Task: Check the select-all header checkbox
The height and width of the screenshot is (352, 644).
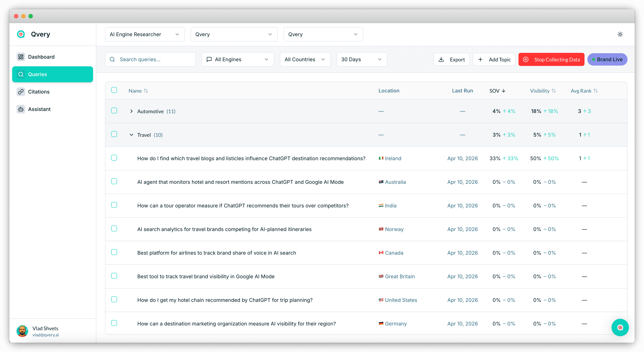Action: pos(114,90)
